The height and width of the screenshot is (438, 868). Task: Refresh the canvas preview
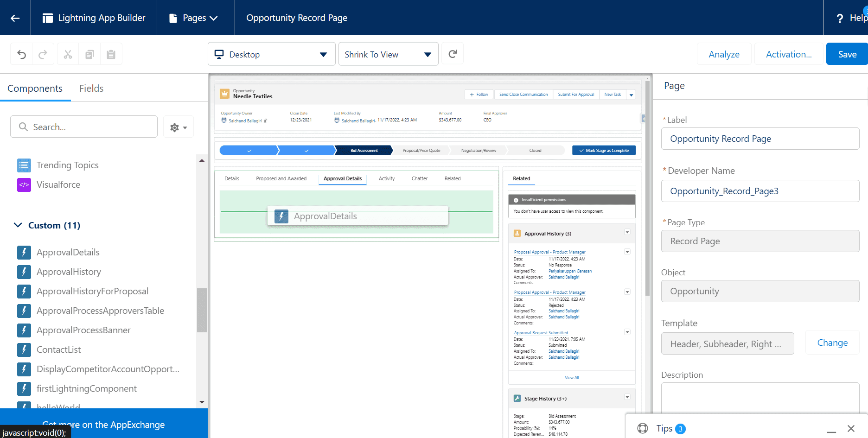pos(453,54)
